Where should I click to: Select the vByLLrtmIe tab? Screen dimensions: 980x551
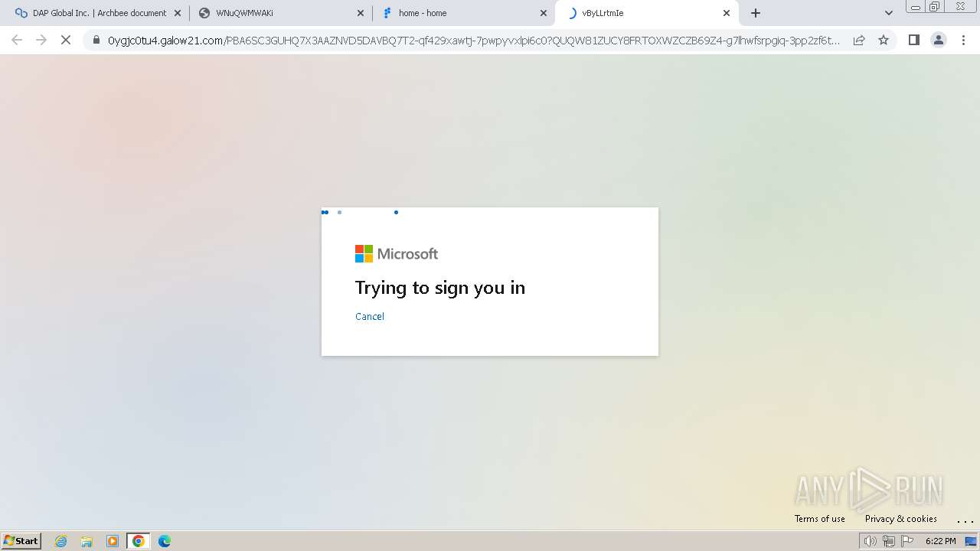[647, 13]
